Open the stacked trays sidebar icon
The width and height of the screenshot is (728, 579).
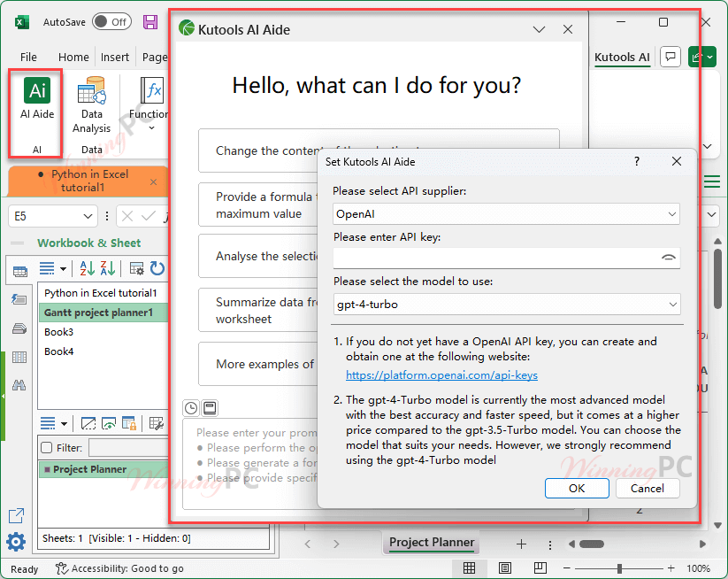point(19,328)
